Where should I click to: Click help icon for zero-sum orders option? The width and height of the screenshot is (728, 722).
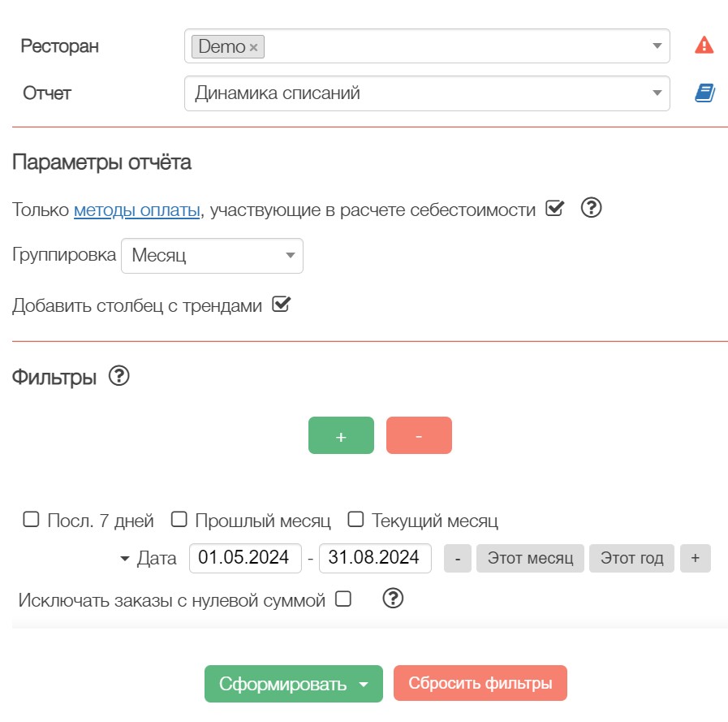(393, 599)
